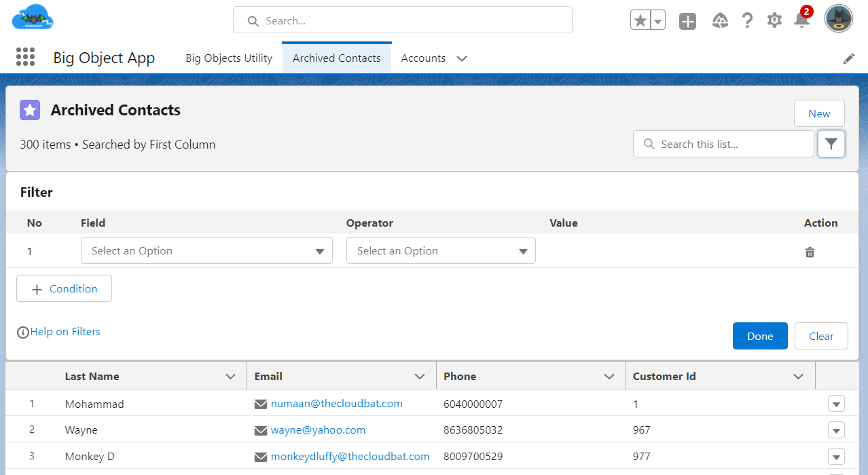The image size is (868, 475).
Task: Click the Favorites star icon
Action: point(640,21)
